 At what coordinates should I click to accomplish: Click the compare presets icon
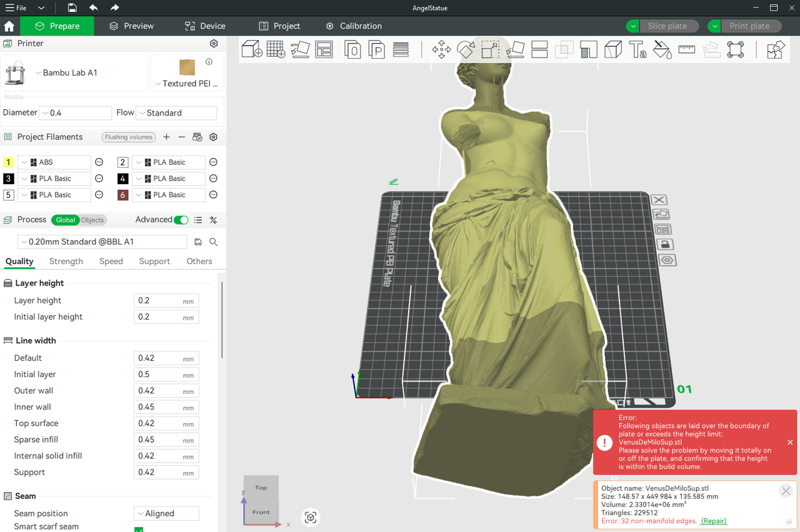coord(213,220)
